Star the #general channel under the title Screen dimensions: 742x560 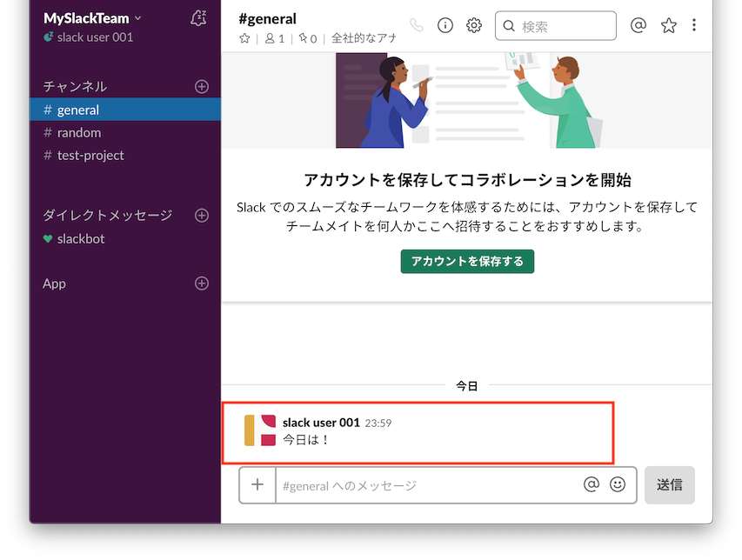point(244,38)
